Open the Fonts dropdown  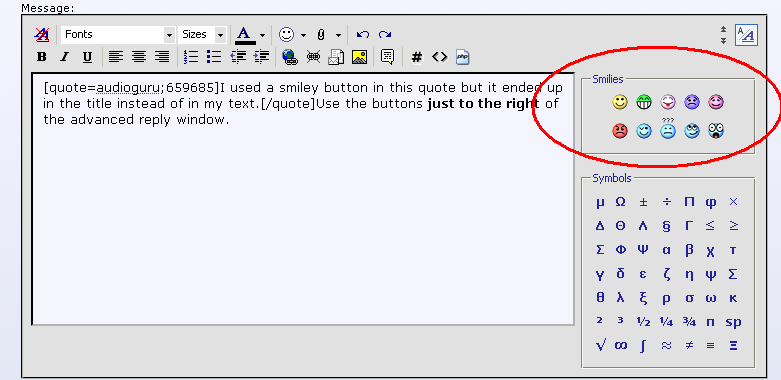click(118, 34)
